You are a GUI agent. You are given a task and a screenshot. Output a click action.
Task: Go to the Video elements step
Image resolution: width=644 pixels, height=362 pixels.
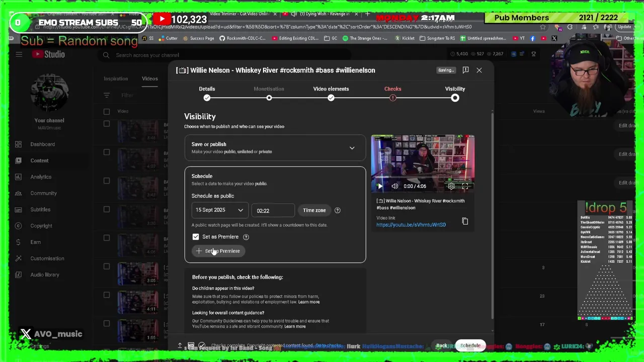pyautogui.click(x=331, y=94)
